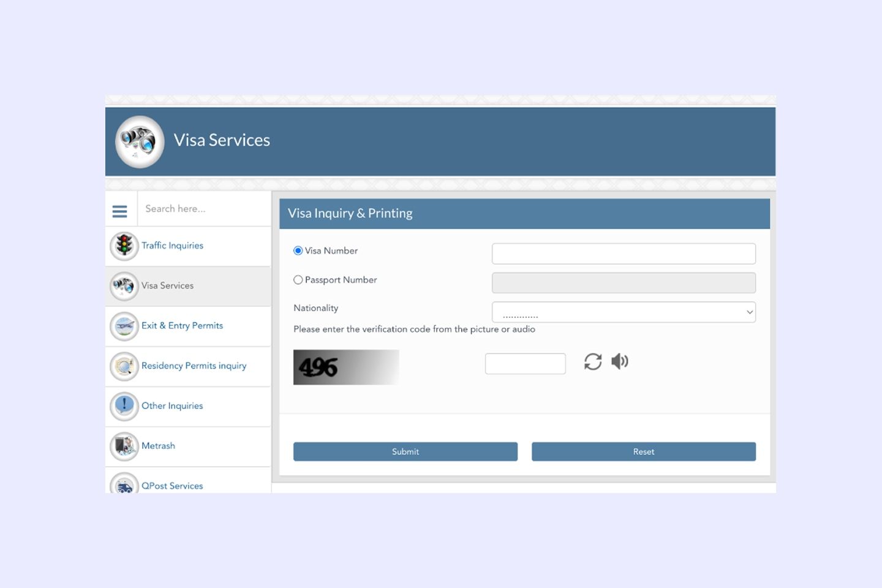Play the audio verification code

click(620, 362)
